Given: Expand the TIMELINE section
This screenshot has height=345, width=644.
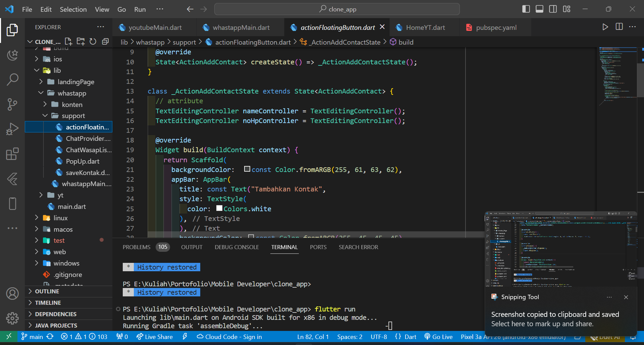Looking at the screenshot, I should (68, 303).
